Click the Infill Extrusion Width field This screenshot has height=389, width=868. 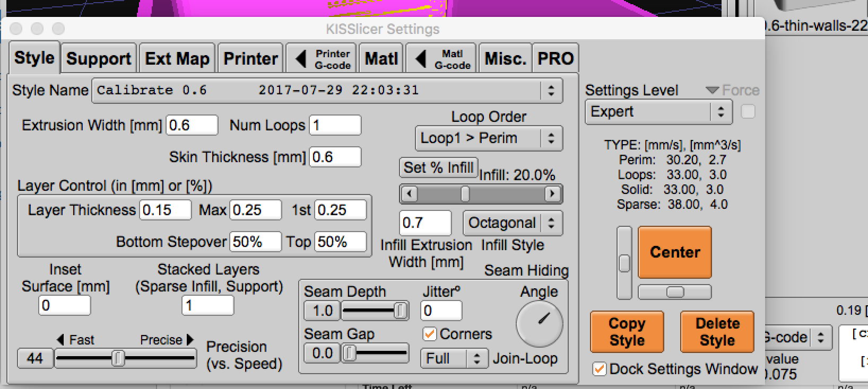[426, 223]
